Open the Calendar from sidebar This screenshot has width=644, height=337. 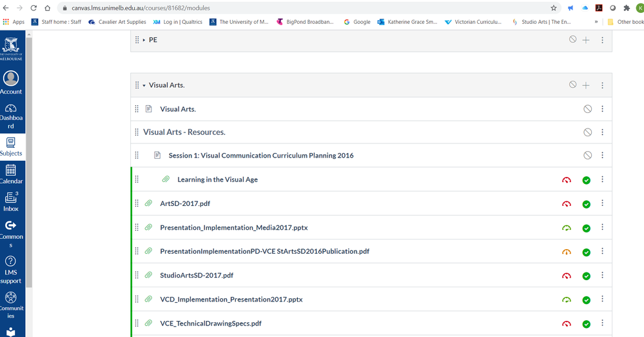click(11, 174)
